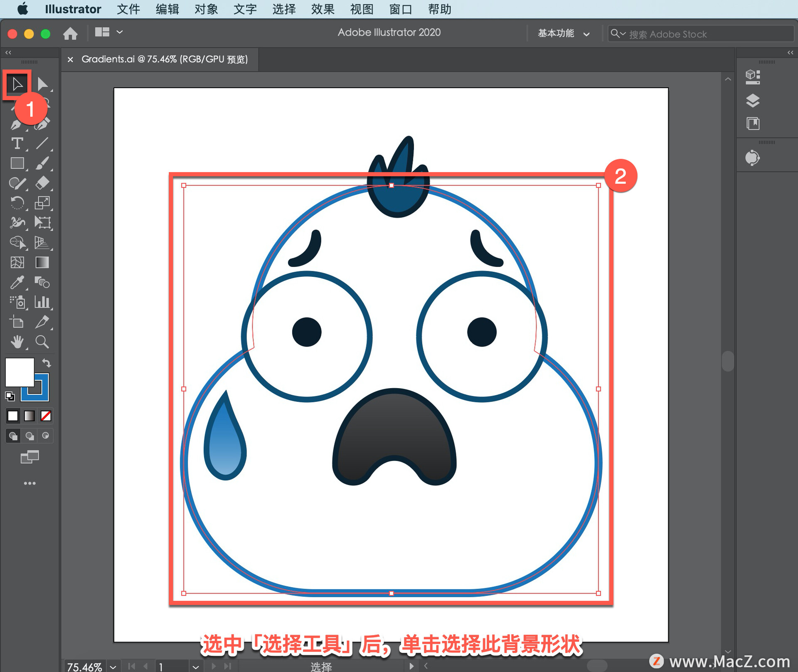Image resolution: width=798 pixels, height=672 pixels.
Task: Select the Eraser tool
Action: [42, 183]
